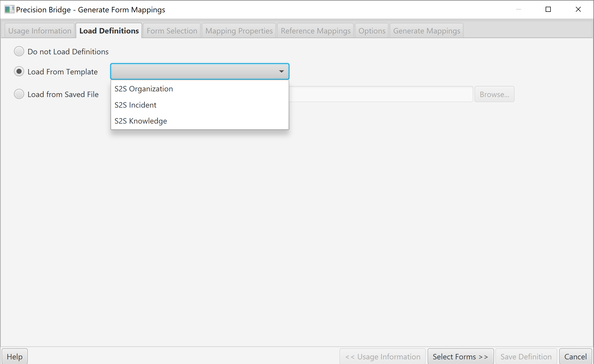Click the Precision Bridge application icon

point(9,9)
